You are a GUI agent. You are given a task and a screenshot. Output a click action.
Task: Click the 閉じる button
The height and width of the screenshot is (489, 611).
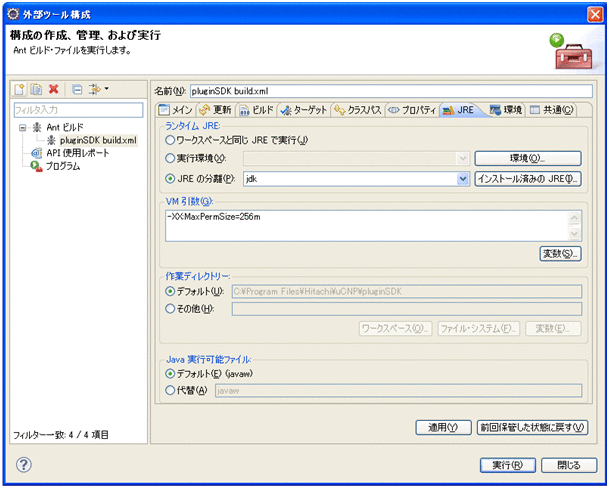(569, 465)
